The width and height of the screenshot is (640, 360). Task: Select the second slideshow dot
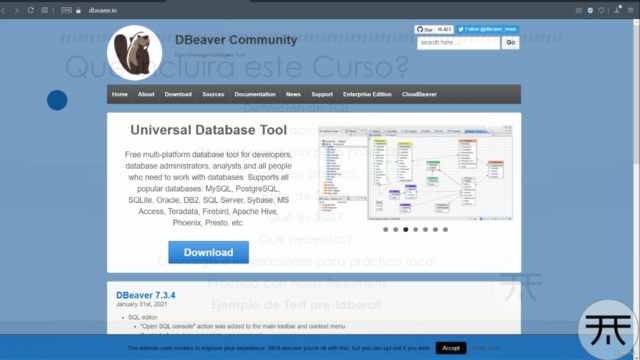396,229
